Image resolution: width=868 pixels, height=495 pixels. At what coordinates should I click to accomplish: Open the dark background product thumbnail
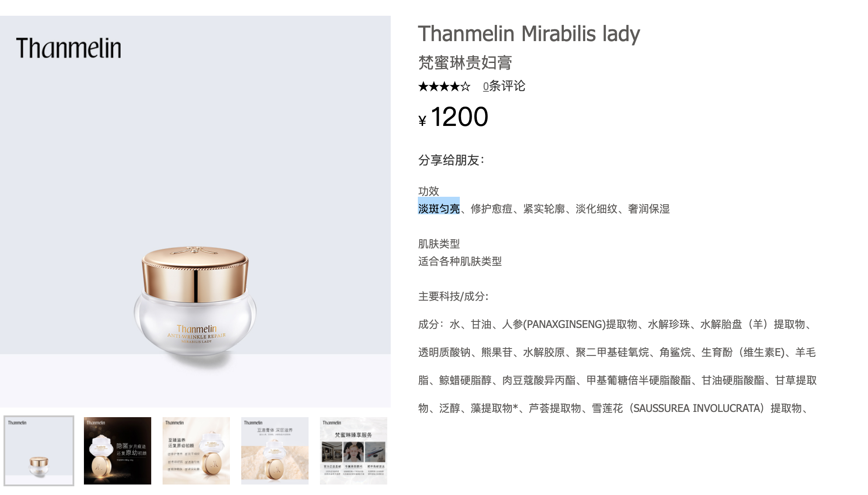coord(118,451)
